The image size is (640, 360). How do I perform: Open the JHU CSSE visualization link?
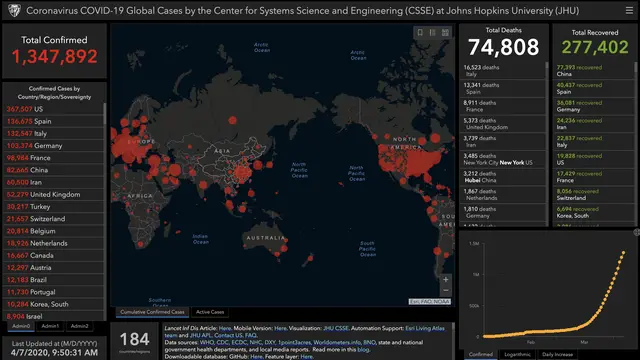coord(336,328)
